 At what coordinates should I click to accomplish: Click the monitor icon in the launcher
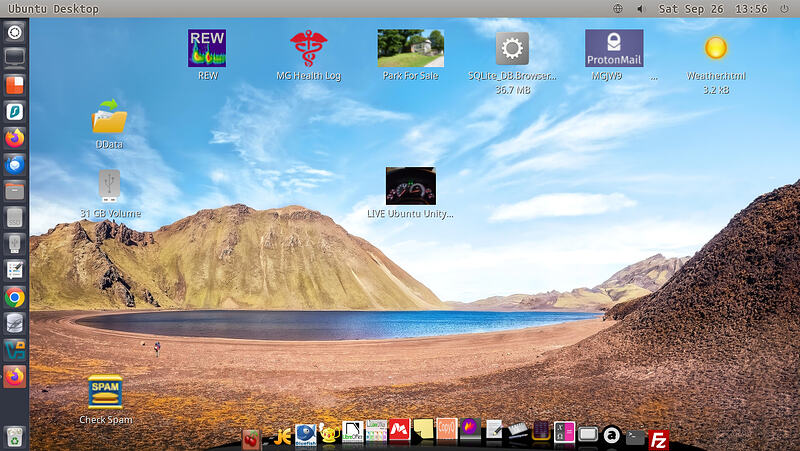click(14, 57)
